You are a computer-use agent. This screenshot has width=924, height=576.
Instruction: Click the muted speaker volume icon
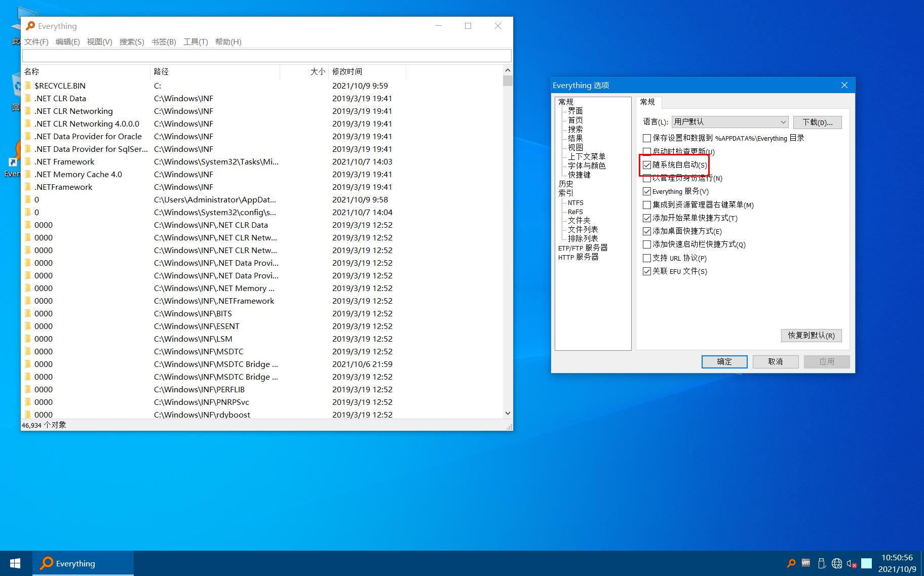click(x=852, y=563)
